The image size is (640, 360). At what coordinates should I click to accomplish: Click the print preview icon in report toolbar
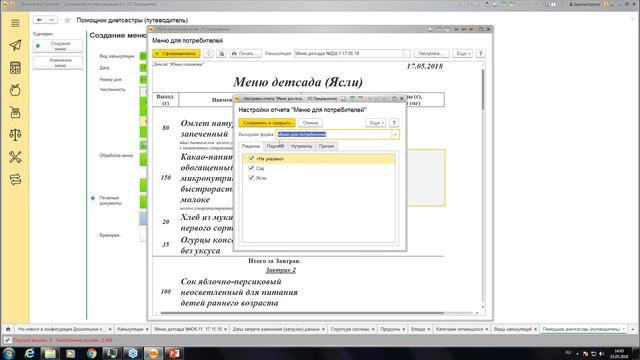tap(221, 53)
